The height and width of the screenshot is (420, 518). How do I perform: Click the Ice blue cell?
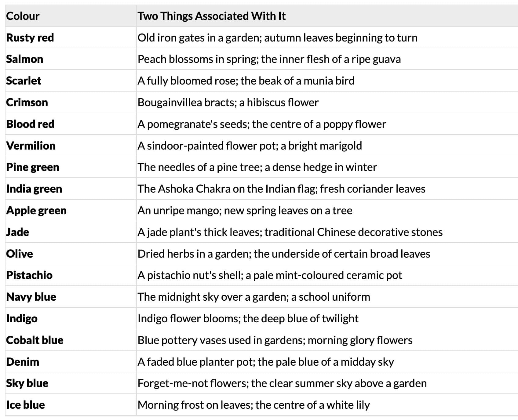(x=25, y=405)
